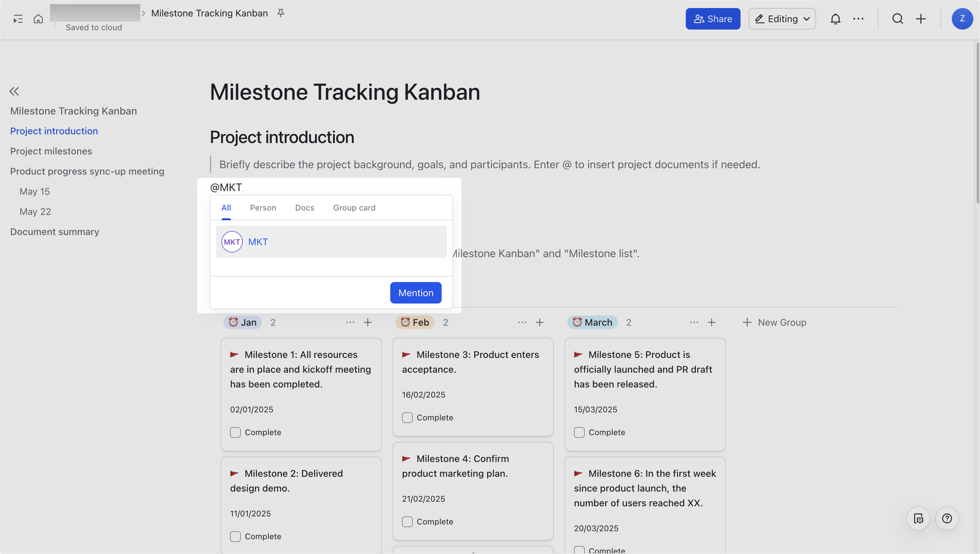Check Complete on Milestone 2
980x554 pixels.
coord(235,536)
